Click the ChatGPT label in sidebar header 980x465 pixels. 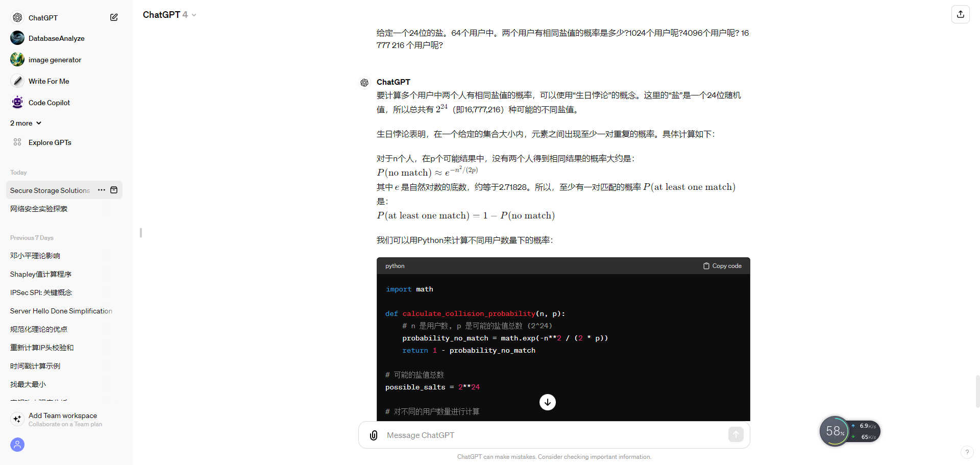click(x=43, y=18)
